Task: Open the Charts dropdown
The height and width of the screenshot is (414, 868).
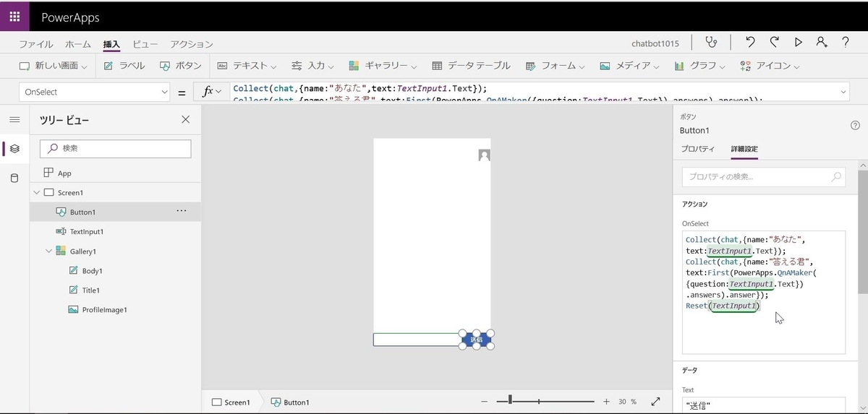Action: (700, 66)
